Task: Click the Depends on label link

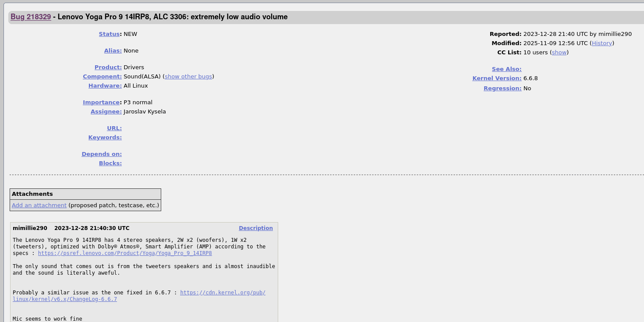Action: coord(102,154)
